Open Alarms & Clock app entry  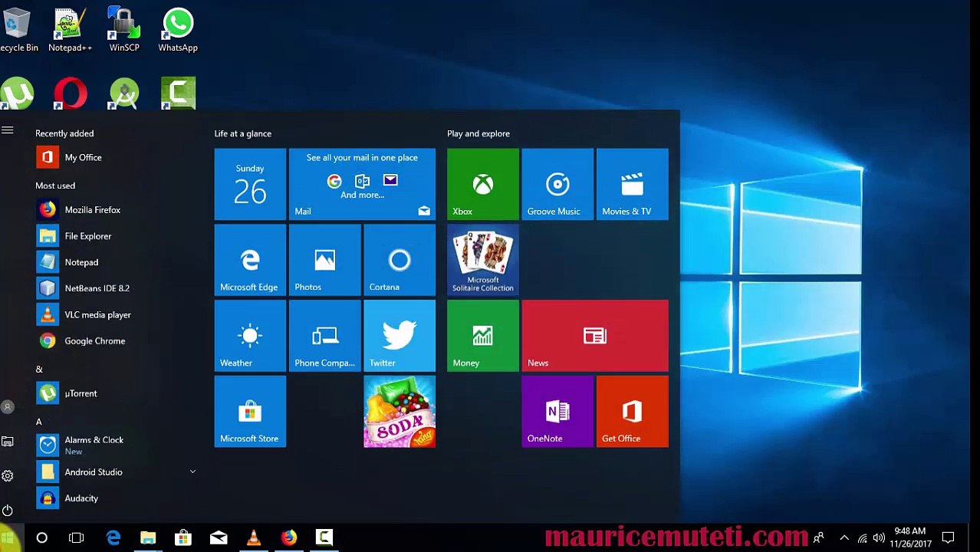point(115,445)
